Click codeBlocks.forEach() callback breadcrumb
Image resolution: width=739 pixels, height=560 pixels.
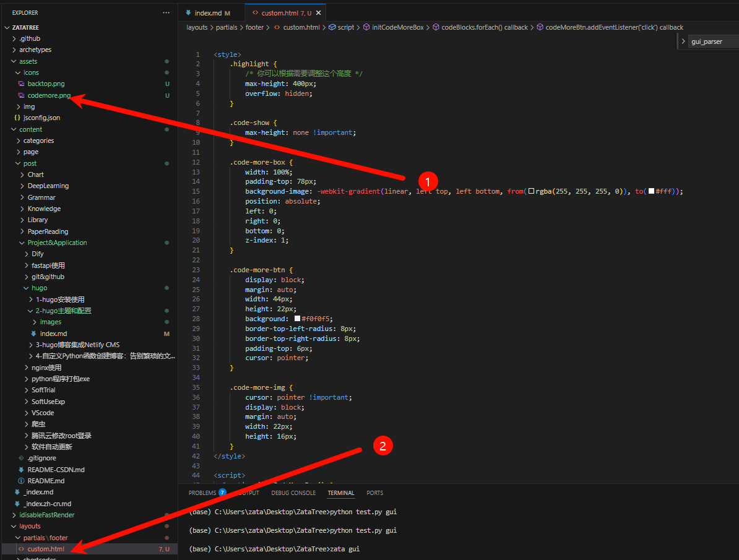pyautogui.click(x=485, y=27)
